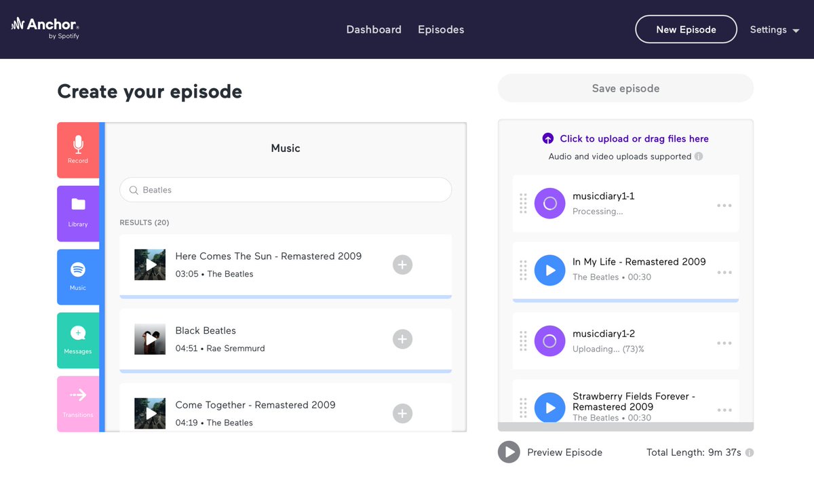
Task: Play preview of Here Comes The Sun
Action: (150, 265)
